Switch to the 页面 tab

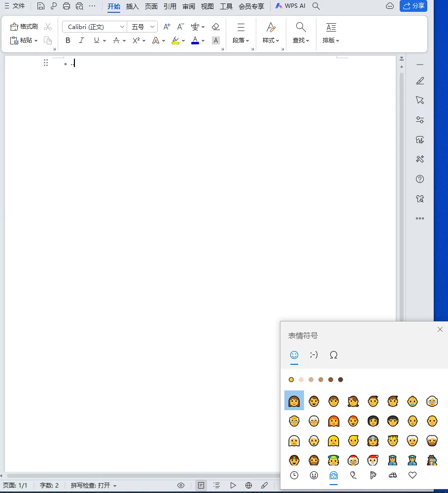(151, 6)
